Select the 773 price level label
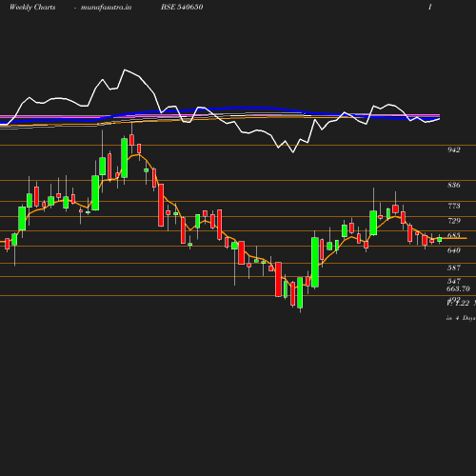 pos(454,206)
